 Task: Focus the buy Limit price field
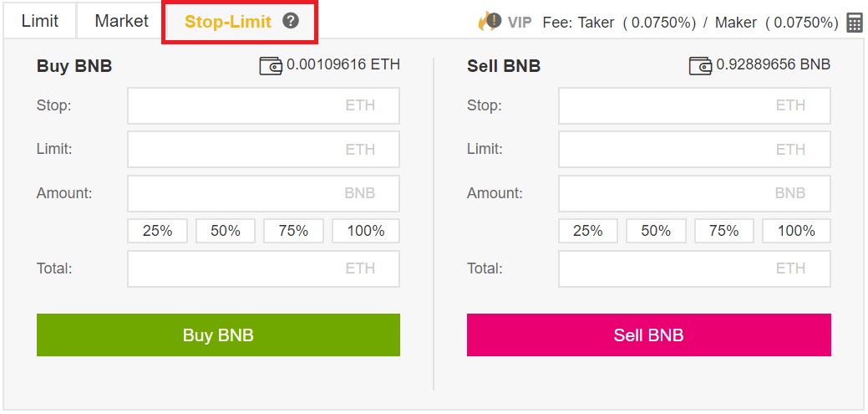coord(263,150)
